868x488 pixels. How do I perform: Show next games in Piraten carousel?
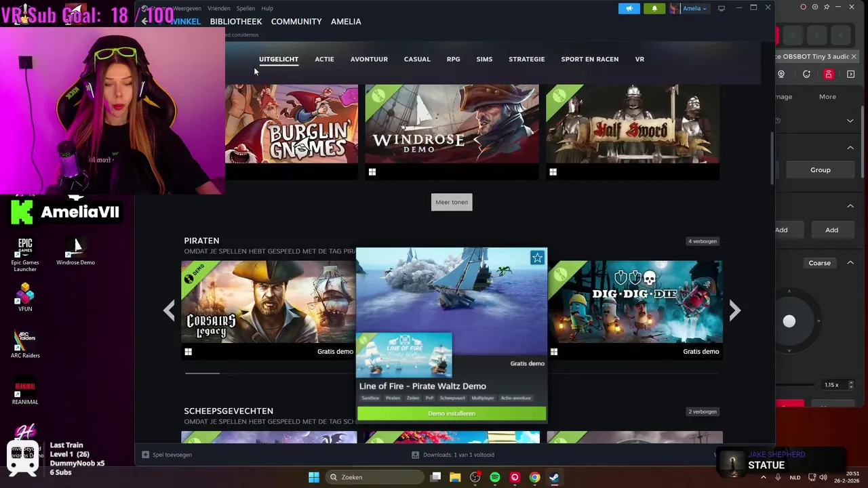[x=735, y=310]
